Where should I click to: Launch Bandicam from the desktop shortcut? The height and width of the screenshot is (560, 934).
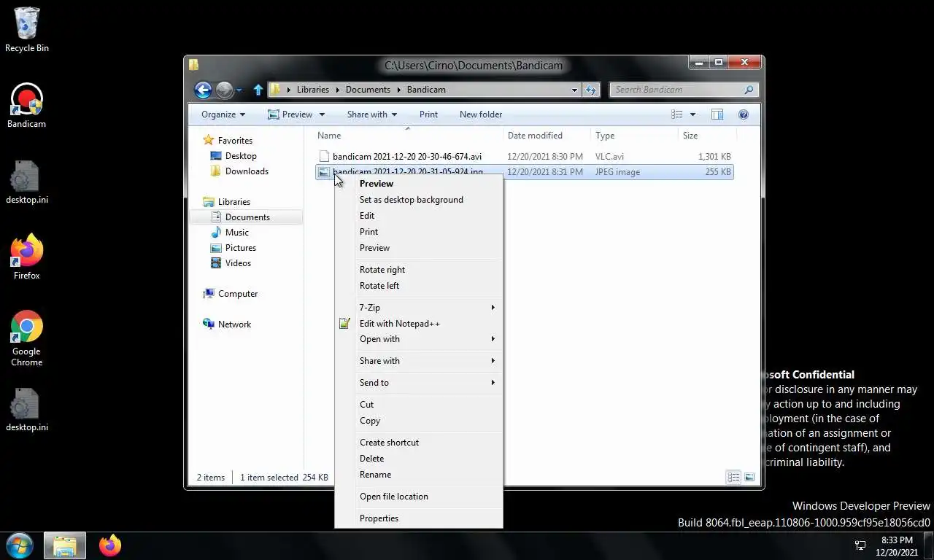click(27, 106)
